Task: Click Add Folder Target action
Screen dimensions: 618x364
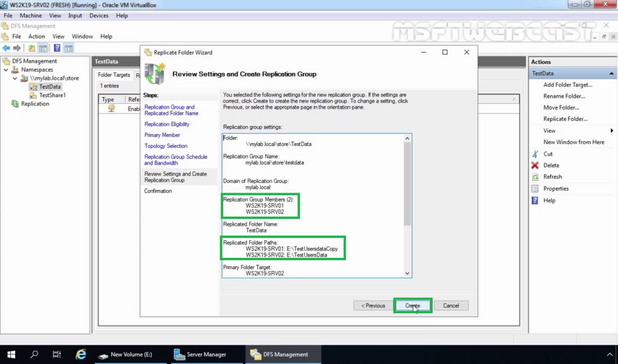Action: [567, 85]
